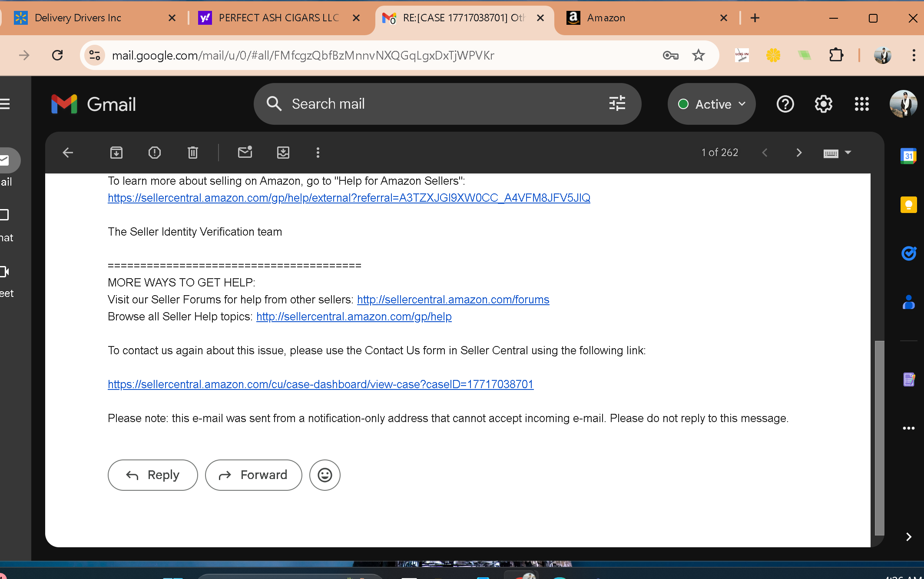This screenshot has width=924, height=579.
Task: Mark the email as unread
Action: tap(245, 152)
